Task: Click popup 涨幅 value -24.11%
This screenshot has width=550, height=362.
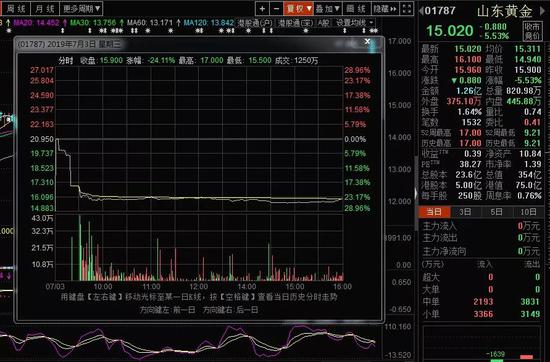Action: click(x=161, y=61)
